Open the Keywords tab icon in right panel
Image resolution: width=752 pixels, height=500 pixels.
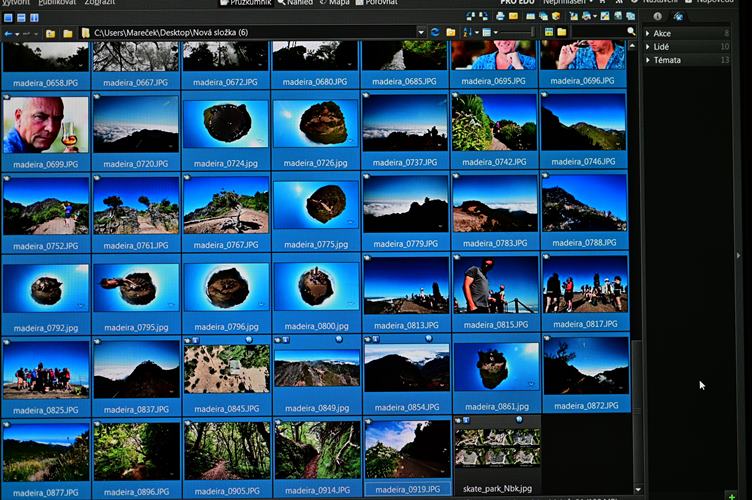(678, 16)
